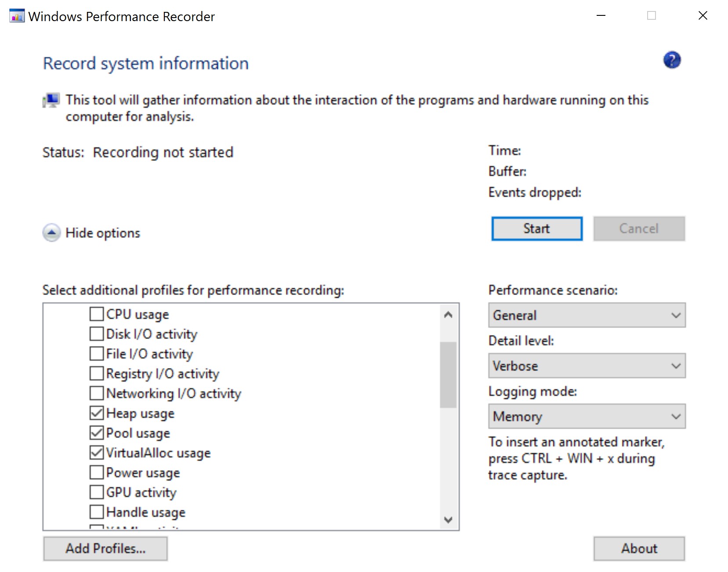
Task: Check the Power usage profile
Action: 97,472
